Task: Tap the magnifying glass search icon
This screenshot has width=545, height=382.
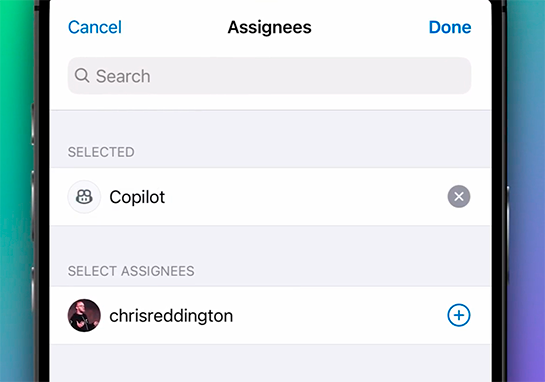Action: (x=82, y=75)
